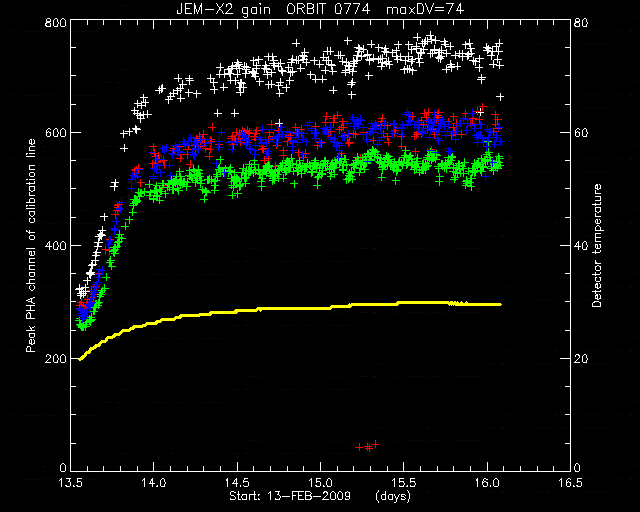Click the 400 tick label on left axis
The image size is (640, 512).
point(55,245)
